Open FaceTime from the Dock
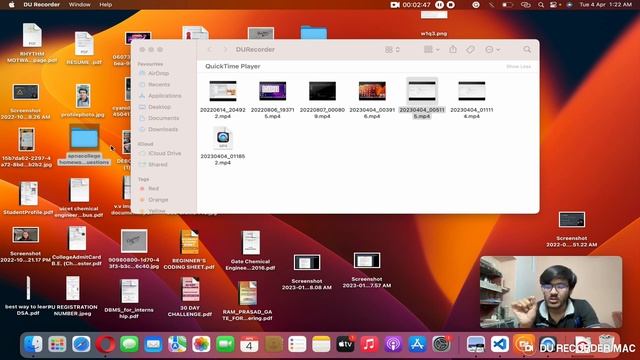 (225, 344)
